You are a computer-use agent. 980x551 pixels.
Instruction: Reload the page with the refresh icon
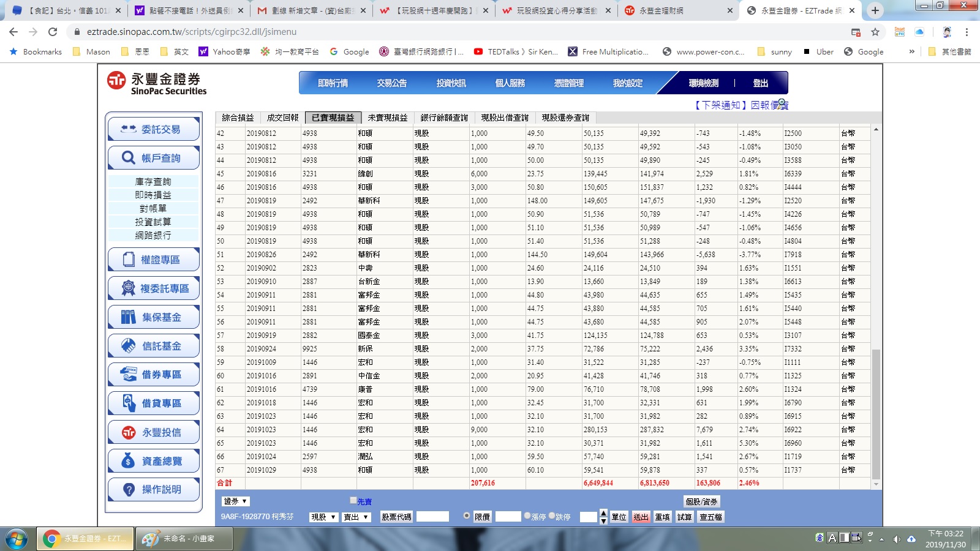53,32
